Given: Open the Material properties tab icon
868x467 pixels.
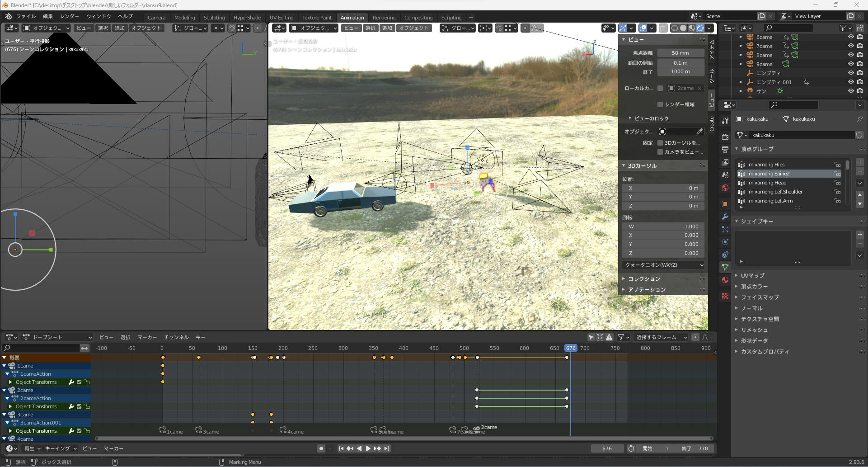Looking at the screenshot, I should (x=725, y=280).
